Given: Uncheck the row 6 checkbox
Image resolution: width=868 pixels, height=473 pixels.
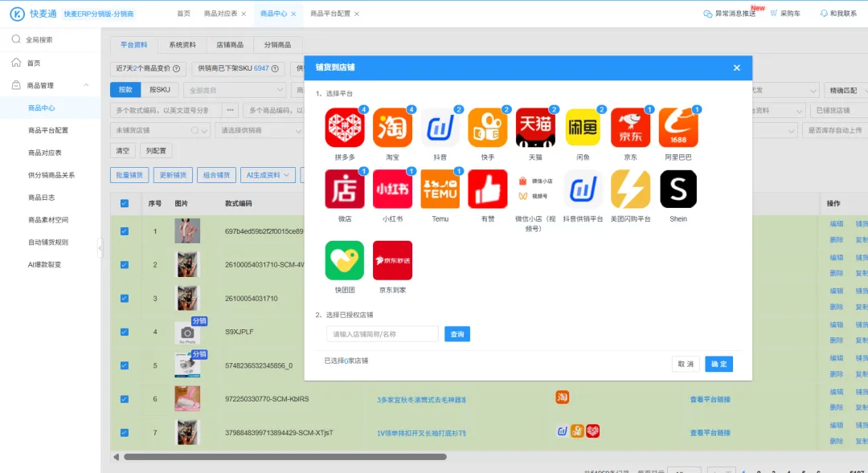Looking at the screenshot, I should coord(125,399).
